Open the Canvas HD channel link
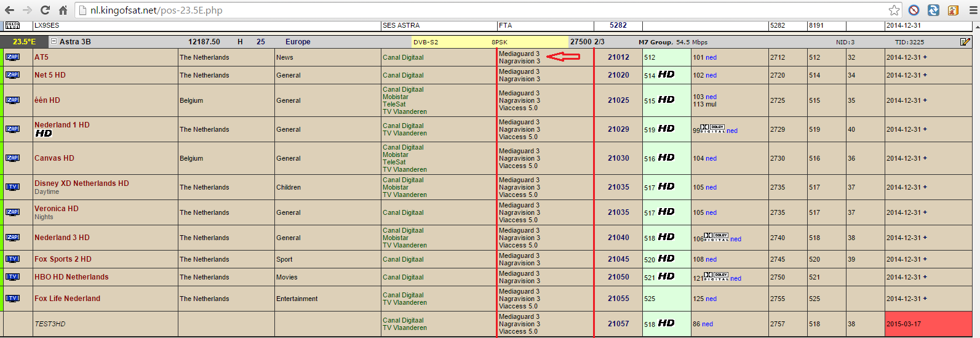This screenshot has width=980, height=338. click(54, 158)
